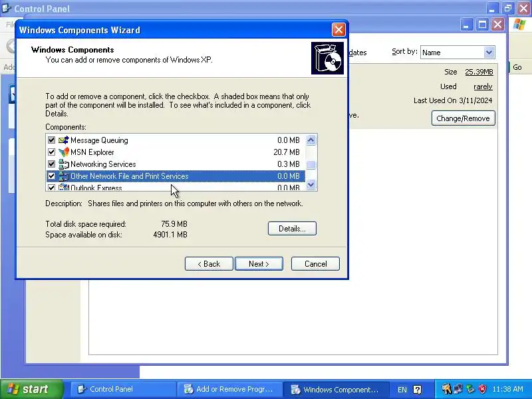Go Back in the wizard
This screenshot has height=399, width=532.
[209, 263]
